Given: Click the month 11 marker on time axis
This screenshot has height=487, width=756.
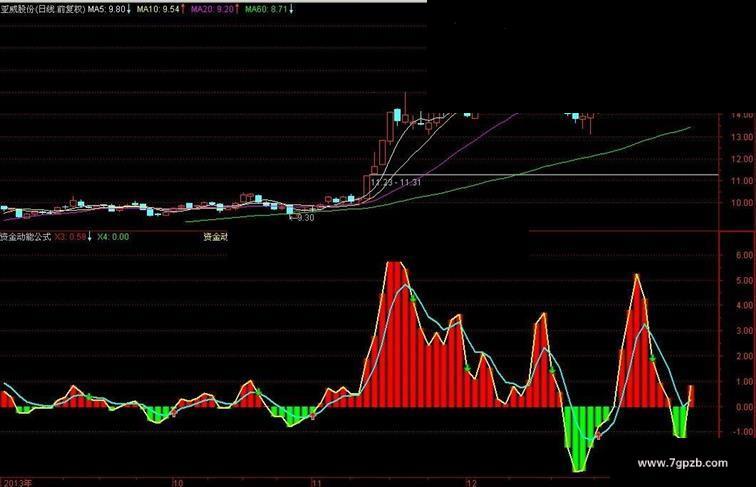Looking at the screenshot, I should click(x=316, y=483).
